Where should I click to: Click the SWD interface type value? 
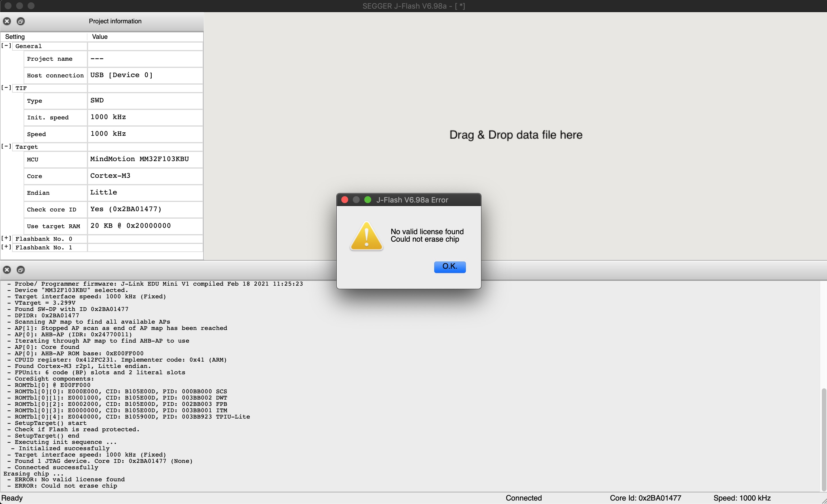pos(145,100)
